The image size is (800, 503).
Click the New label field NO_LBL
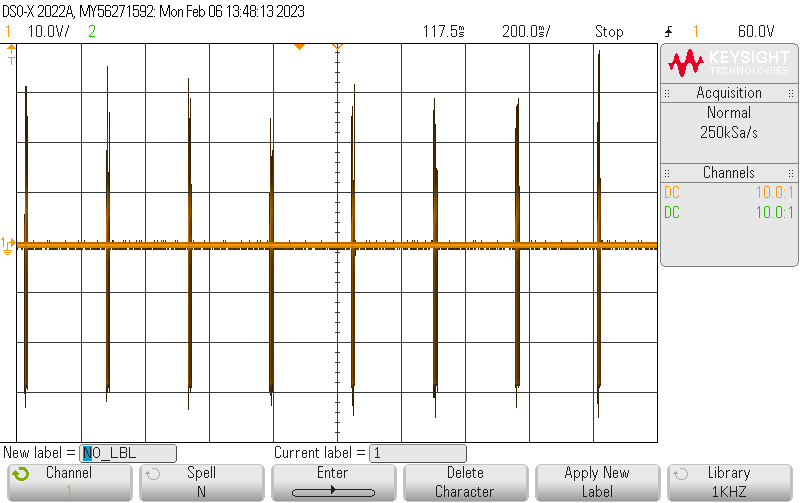[128, 453]
